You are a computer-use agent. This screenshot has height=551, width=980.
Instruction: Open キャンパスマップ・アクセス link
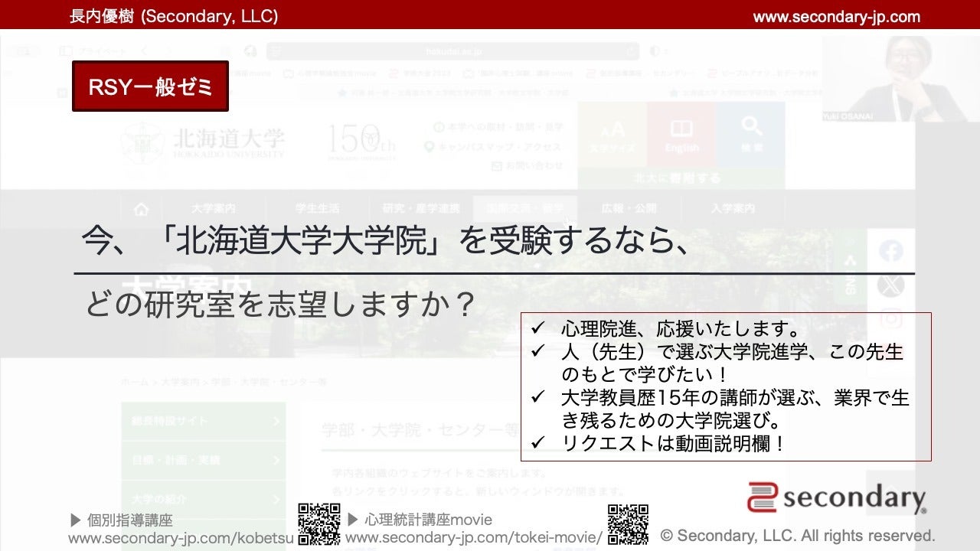click(492, 146)
